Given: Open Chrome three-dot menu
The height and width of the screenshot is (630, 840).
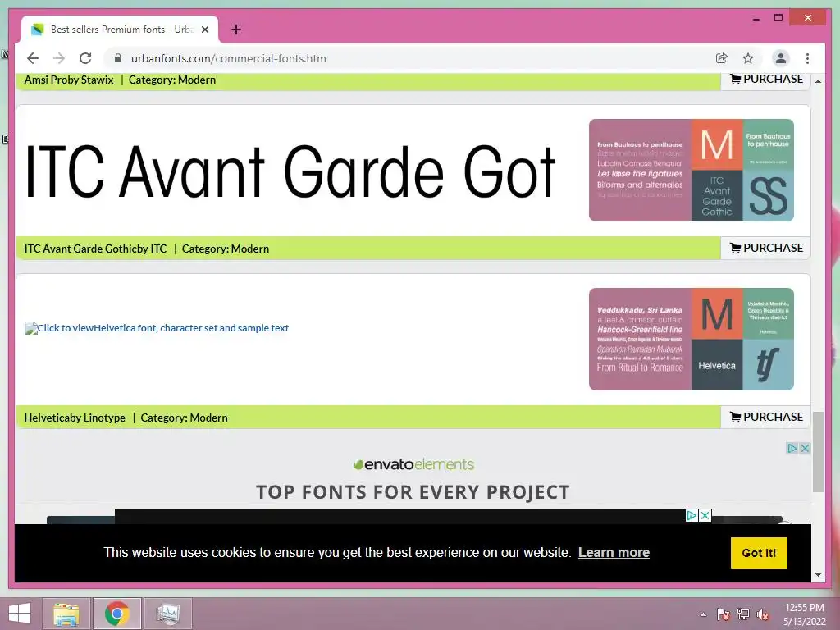Looking at the screenshot, I should [x=807, y=58].
